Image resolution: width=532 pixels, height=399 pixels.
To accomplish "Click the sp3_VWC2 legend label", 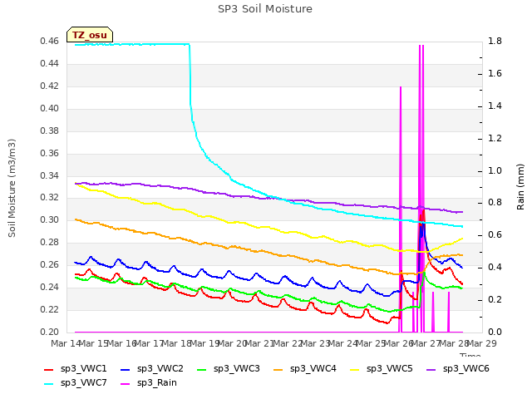I will 160,368.
